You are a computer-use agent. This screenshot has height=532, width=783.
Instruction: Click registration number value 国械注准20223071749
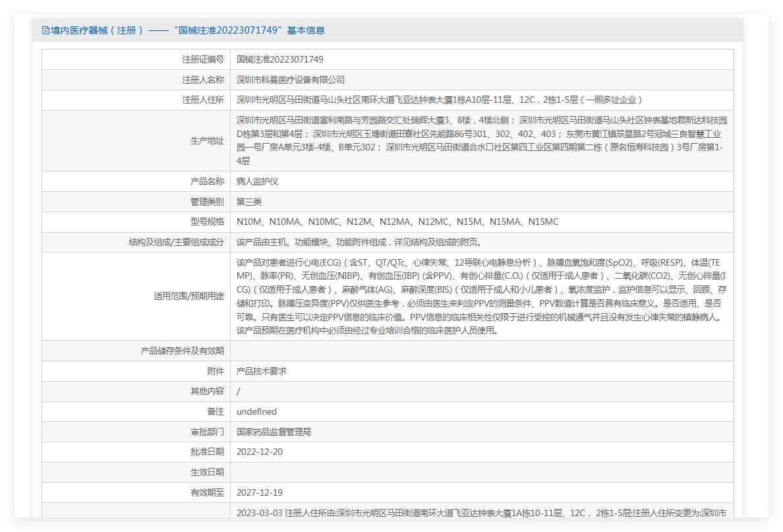[x=279, y=59]
